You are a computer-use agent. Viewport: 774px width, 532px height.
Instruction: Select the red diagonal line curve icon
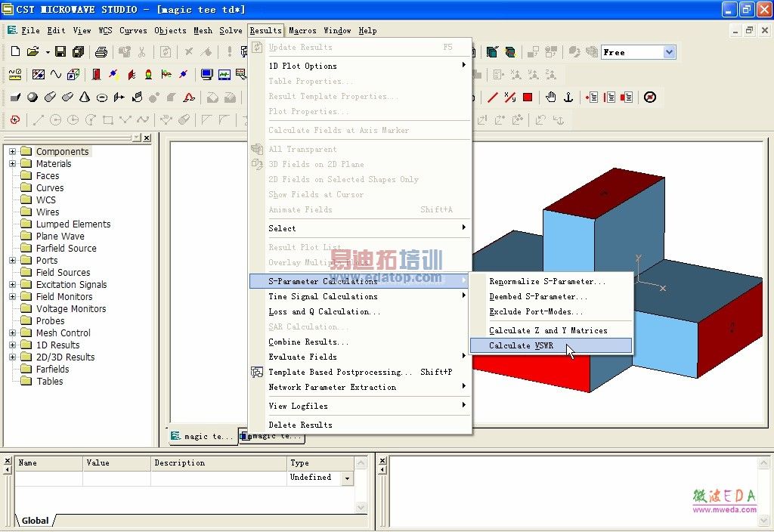[492, 97]
